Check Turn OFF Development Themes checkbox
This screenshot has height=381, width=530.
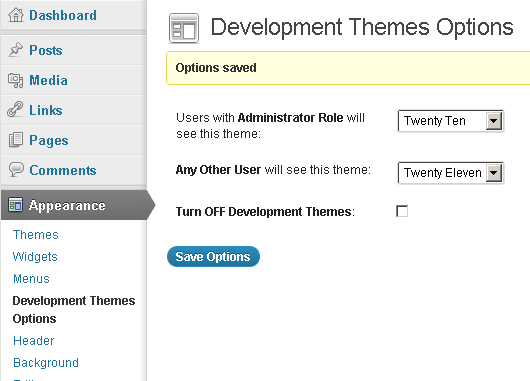[x=402, y=211]
